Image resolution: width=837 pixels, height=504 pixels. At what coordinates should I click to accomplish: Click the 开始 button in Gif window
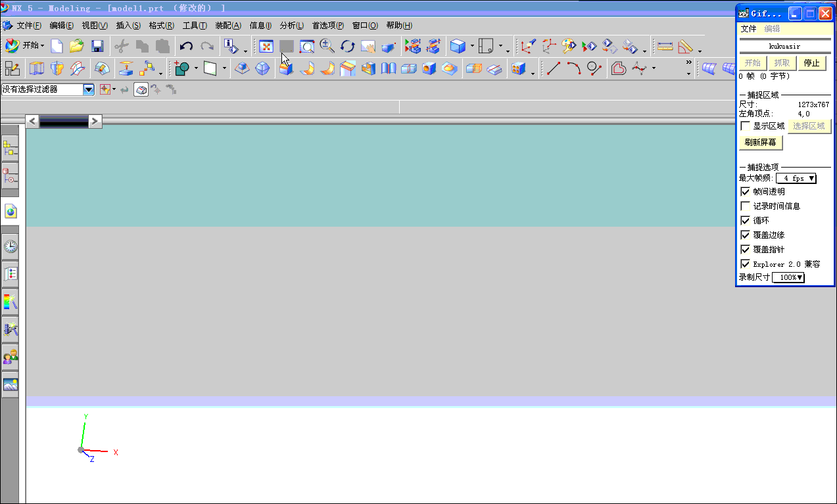coord(753,63)
